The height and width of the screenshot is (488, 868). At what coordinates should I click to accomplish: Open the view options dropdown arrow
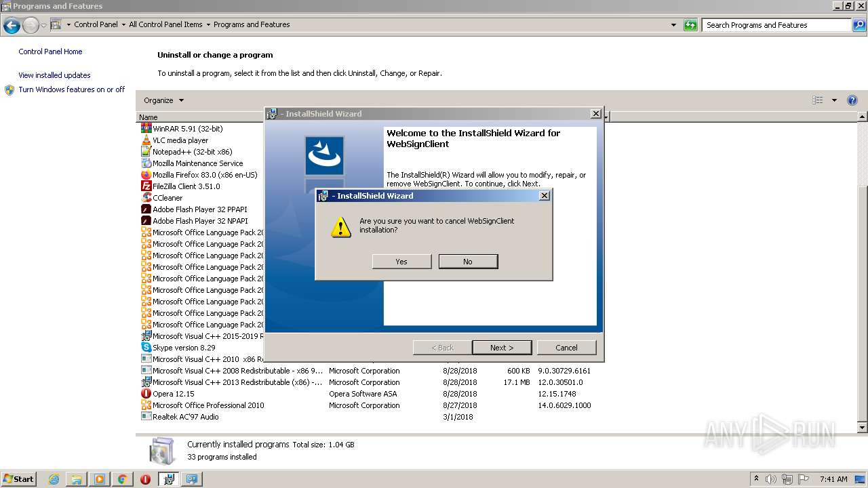click(x=834, y=100)
